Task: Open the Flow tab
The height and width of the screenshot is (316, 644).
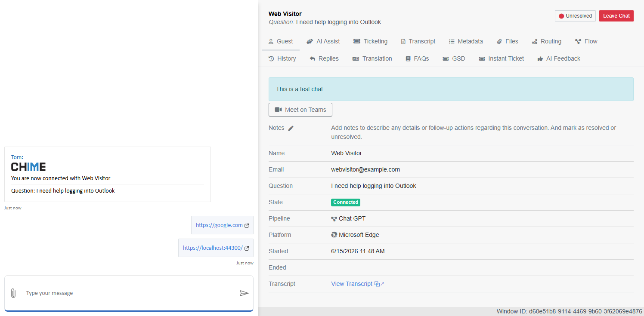Action: [x=586, y=41]
